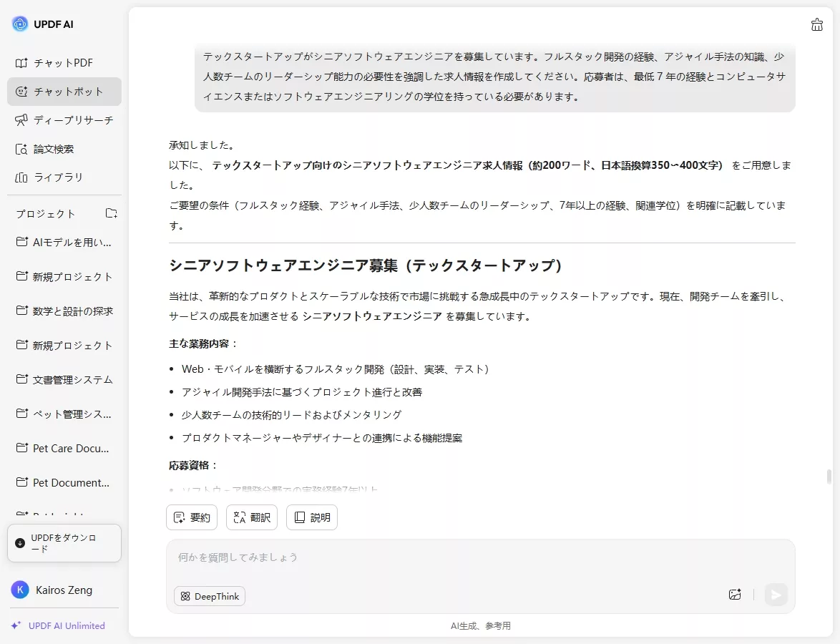This screenshot has height=644, width=840.
Task: Enable the DeepThink mode toggle
Action: click(209, 595)
